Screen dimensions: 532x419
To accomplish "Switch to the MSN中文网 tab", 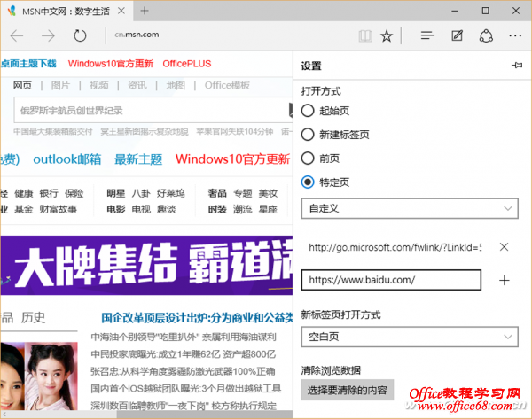I will click(x=66, y=12).
